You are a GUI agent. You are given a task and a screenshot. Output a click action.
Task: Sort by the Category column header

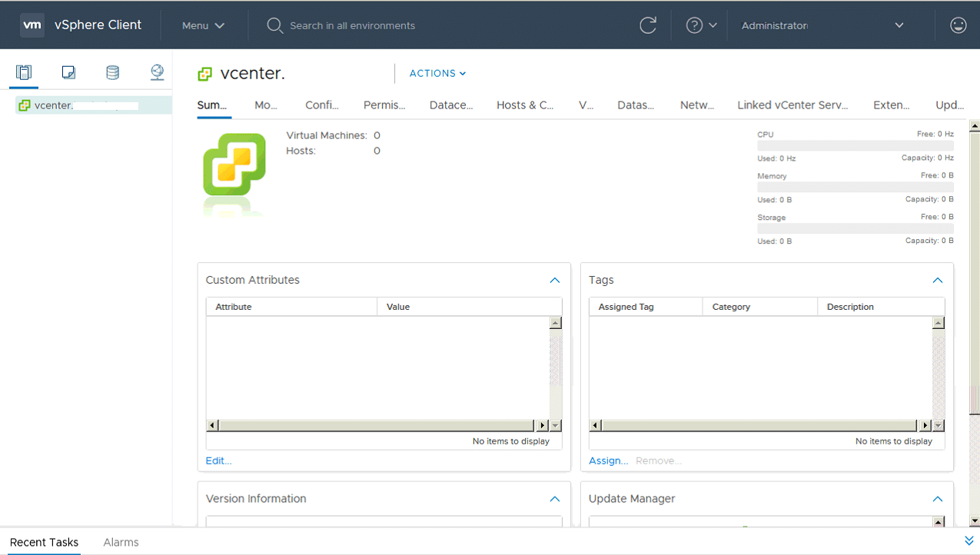pyautogui.click(x=760, y=307)
